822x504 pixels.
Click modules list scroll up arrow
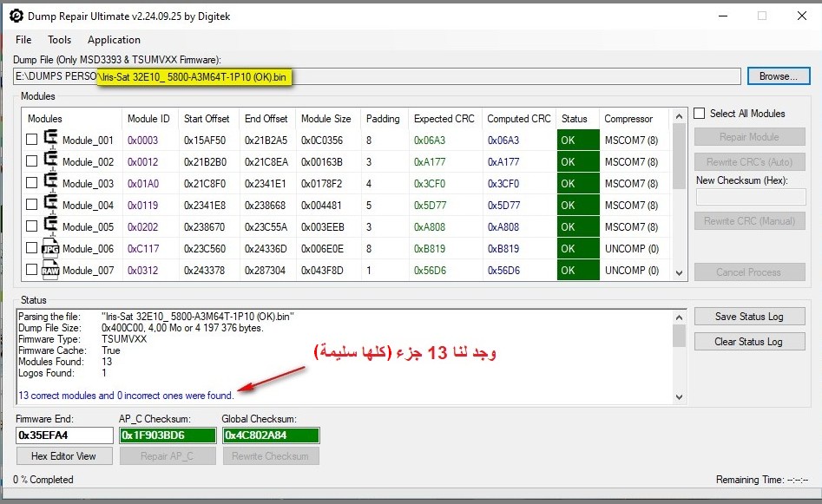coord(680,116)
